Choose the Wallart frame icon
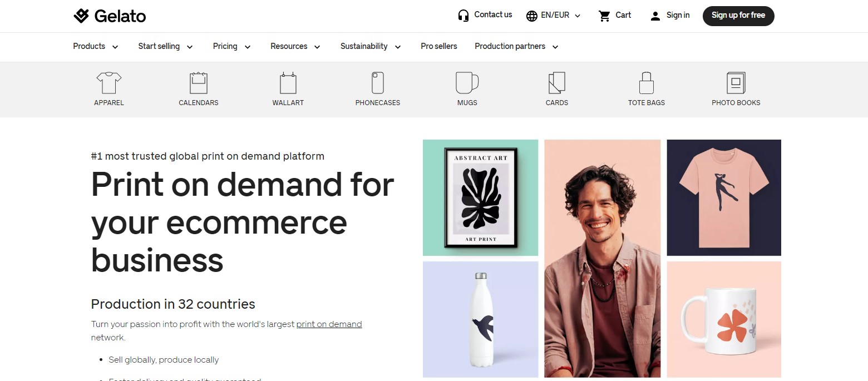The width and height of the screenshot is (868, 381). tap(288, 83)
